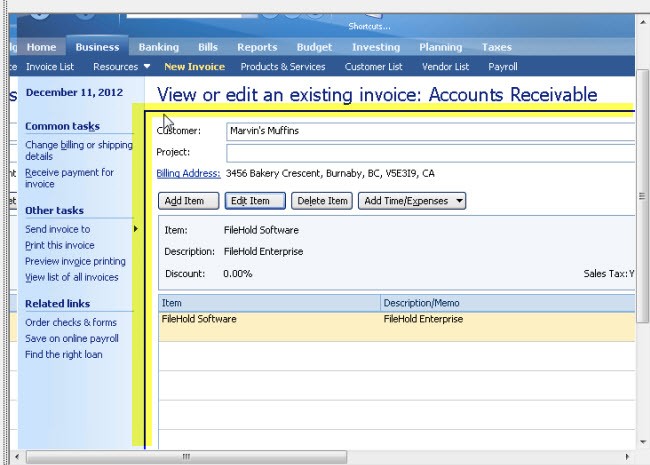Open Invoice List in sub-menu

click(x=50, y=67)
